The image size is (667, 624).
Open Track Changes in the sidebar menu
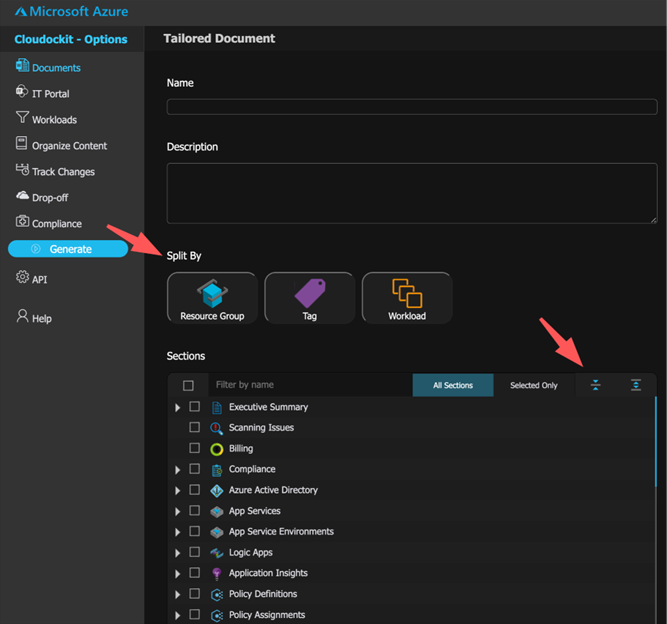[x=63, y=172]
